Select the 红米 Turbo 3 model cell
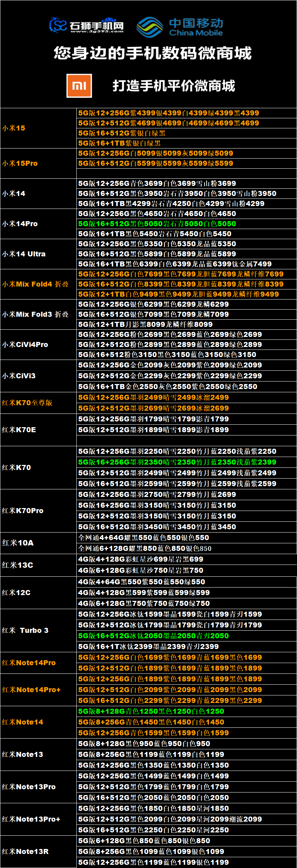This screenshot has height=868, width=297. click(x=38, y=630)
